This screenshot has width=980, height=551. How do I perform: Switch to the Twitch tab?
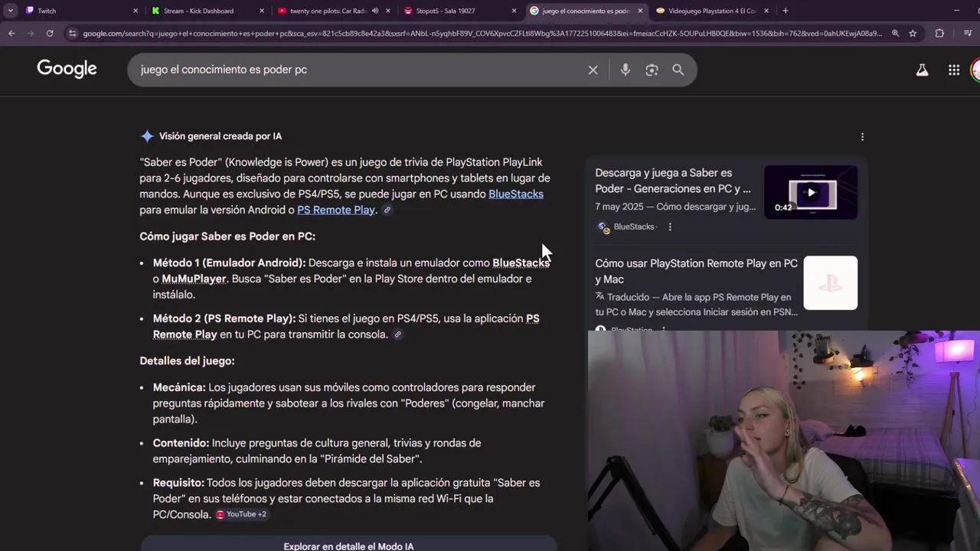[77, 11]
